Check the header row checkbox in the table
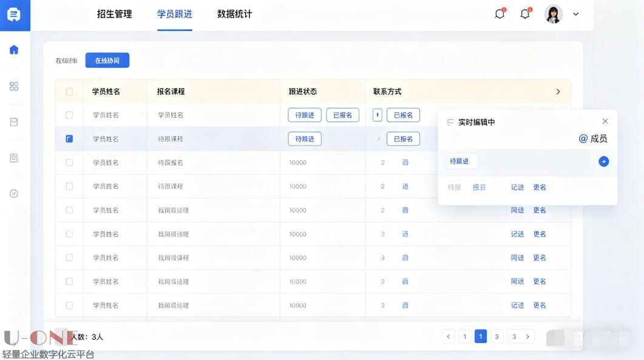 coord(69,90)
